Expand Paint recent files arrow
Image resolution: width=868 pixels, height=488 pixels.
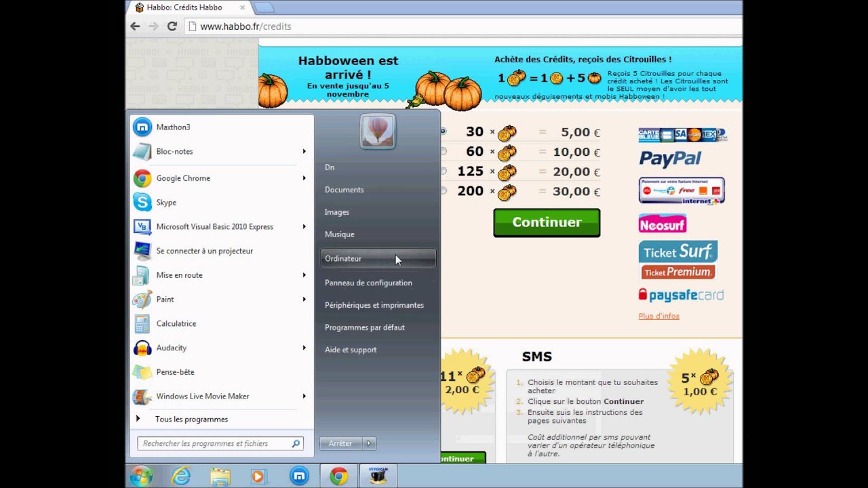click(x=304, y=299)
